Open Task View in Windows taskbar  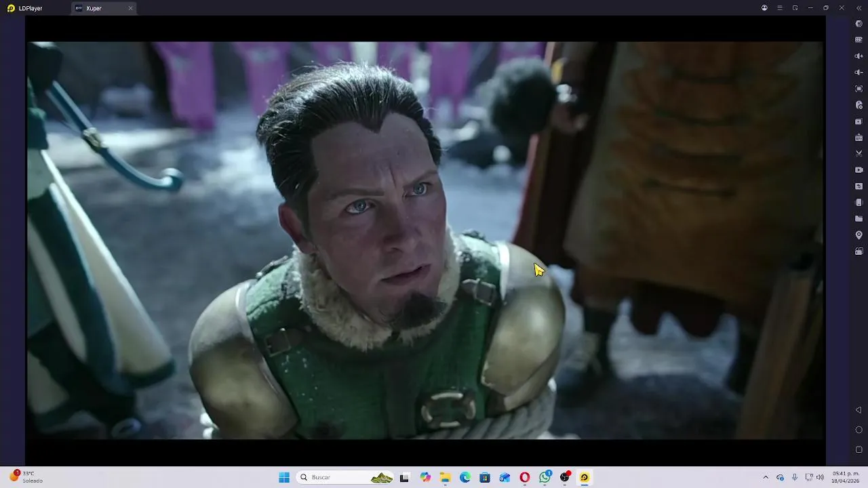pos(404,477)
